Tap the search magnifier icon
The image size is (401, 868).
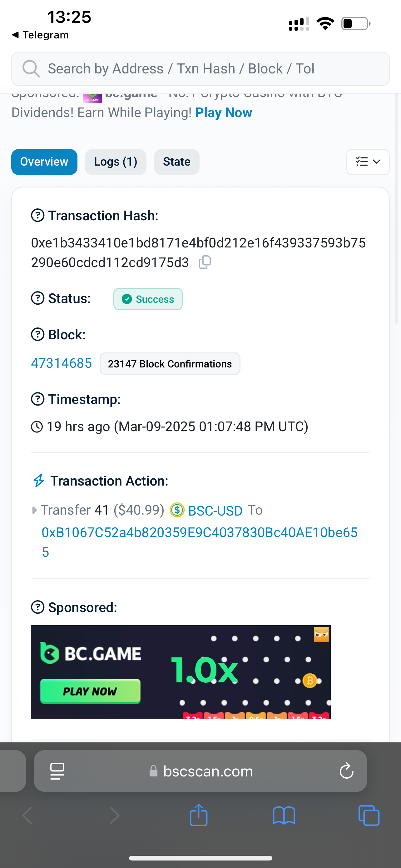tap(31, 69)
